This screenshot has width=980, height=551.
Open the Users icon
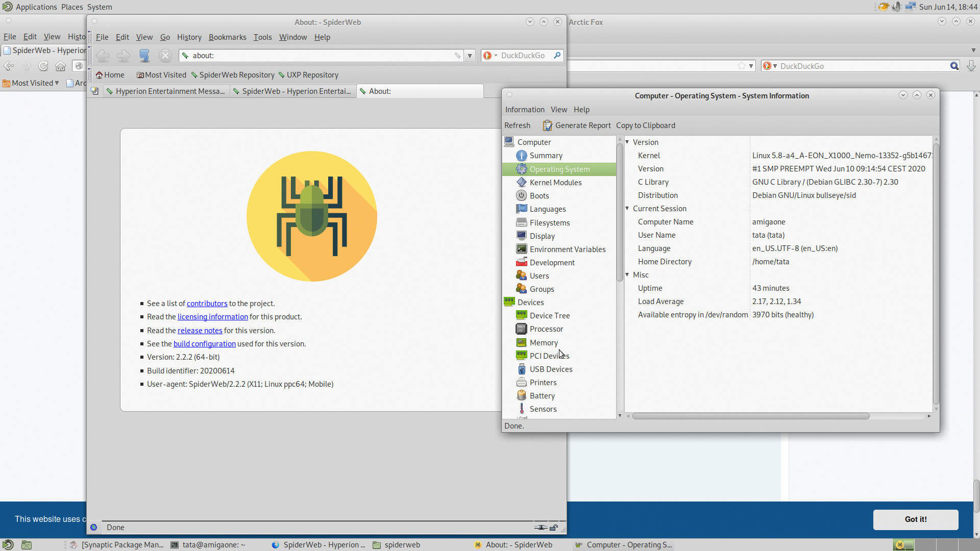[x=521, y=275]
